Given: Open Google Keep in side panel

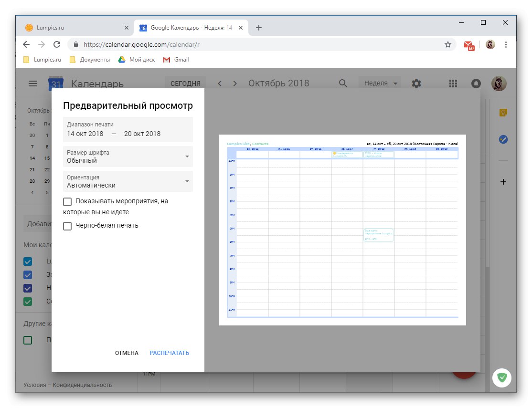Looking at the screenshot, I should pyautogui.click(x=503, y=113).
